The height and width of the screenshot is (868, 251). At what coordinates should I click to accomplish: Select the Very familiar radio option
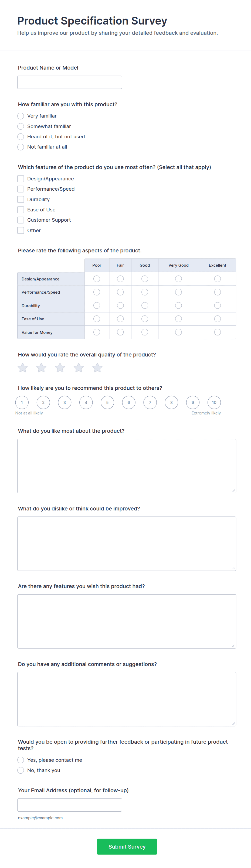[21, 116]
